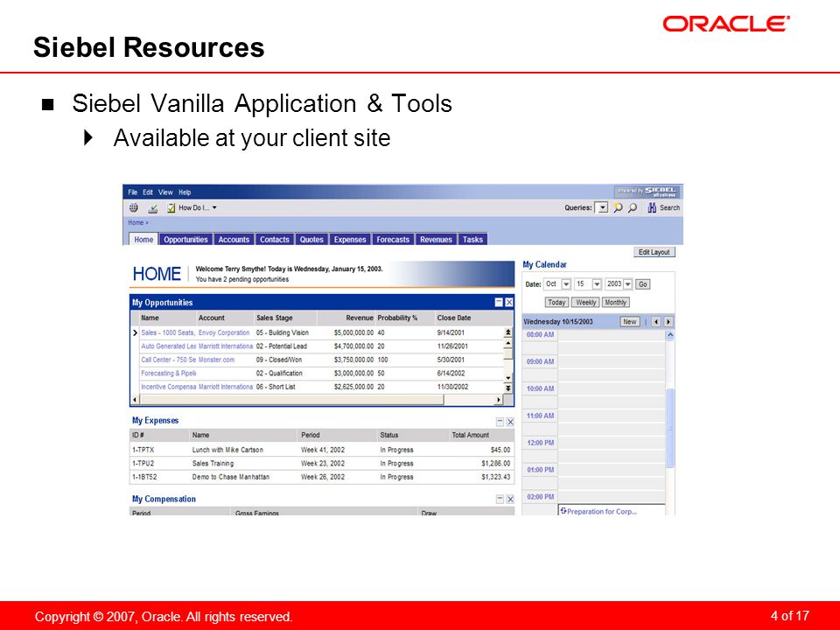The image size is (840, 630).
Task: Open the View menu
Action: coord(165,192)
